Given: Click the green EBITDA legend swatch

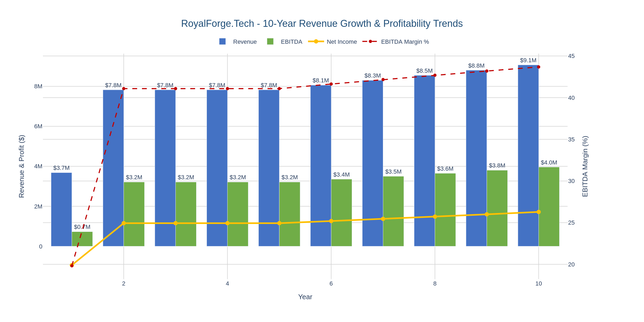Looking at the screenshot, I should [270, 42].
